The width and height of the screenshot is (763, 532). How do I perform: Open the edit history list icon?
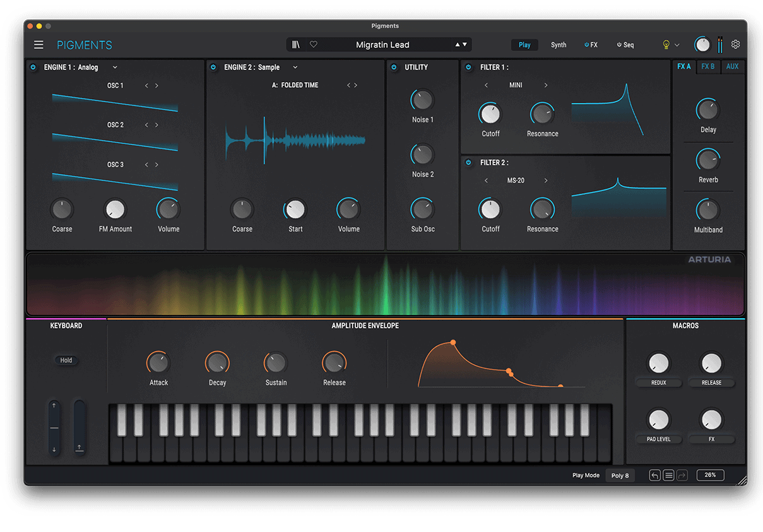[x=668, y=475]
